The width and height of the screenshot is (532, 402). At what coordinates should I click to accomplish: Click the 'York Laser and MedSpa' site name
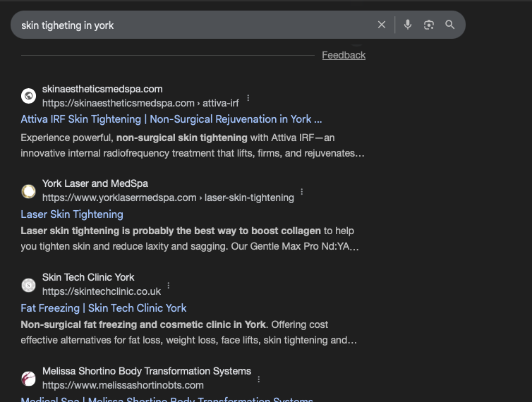[x=95, y=183]
